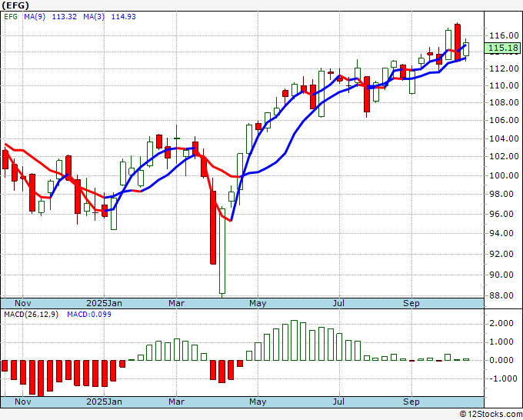This screenshot has width=523, height=420.
Task: Click the tallest green MACD histogram bar
Action: 294,341
